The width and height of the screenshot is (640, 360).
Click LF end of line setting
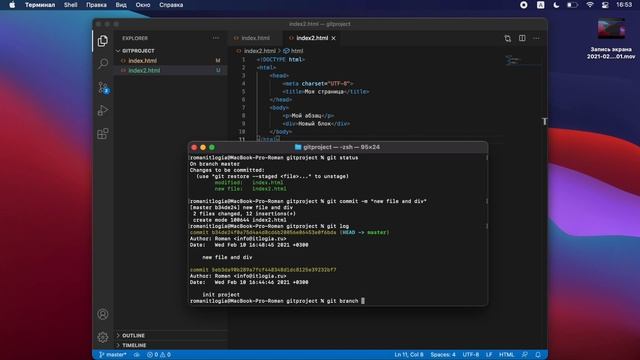click(x=489, y=355)
